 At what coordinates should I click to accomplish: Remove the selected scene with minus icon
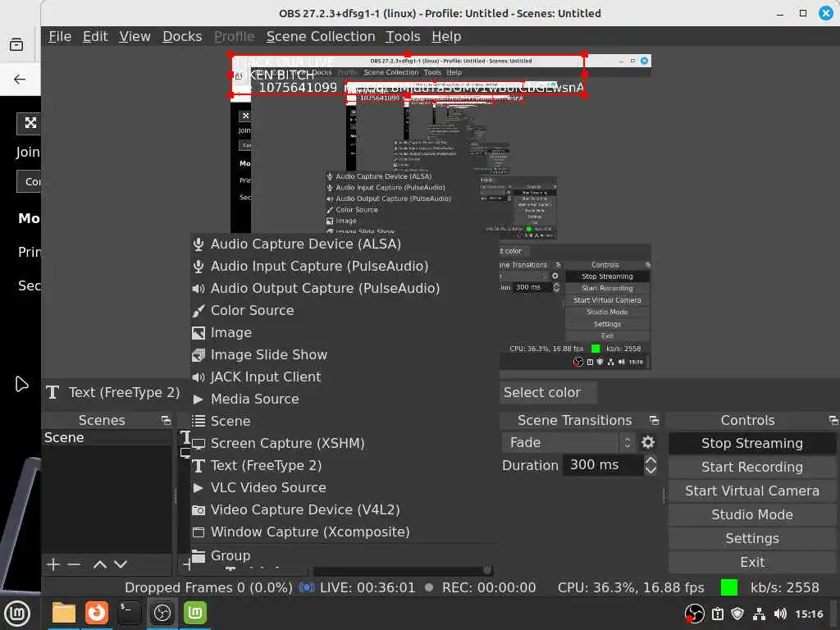click(74, 564)
